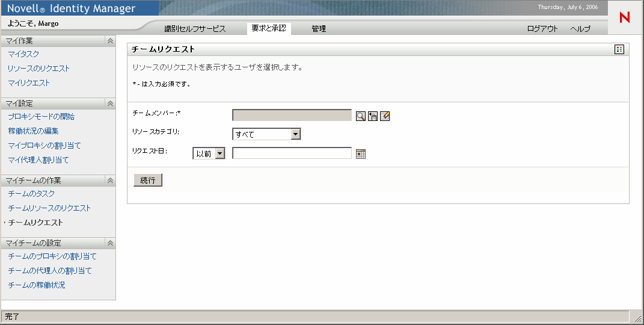Collapse the マイ設定 section

point(110,104)
